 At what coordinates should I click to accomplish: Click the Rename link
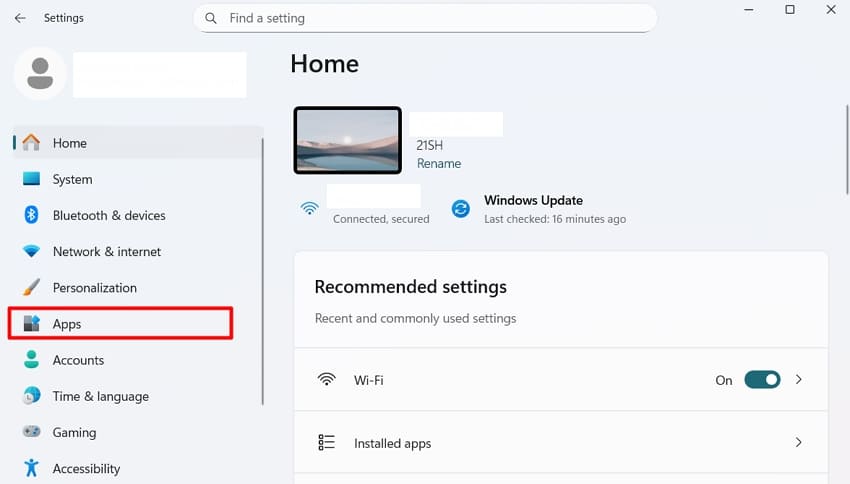click(x=439, y=163)
